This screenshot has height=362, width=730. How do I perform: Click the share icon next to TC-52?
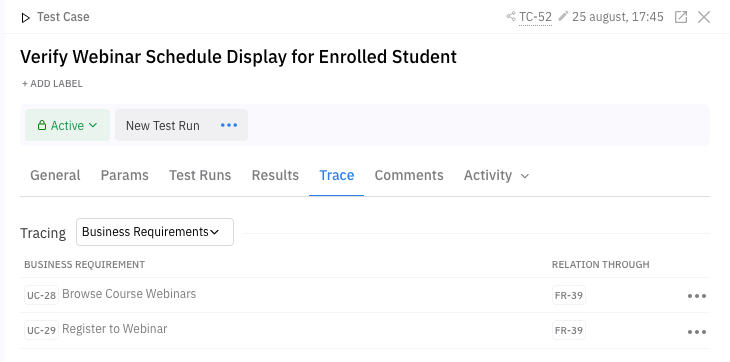[511, 17]
